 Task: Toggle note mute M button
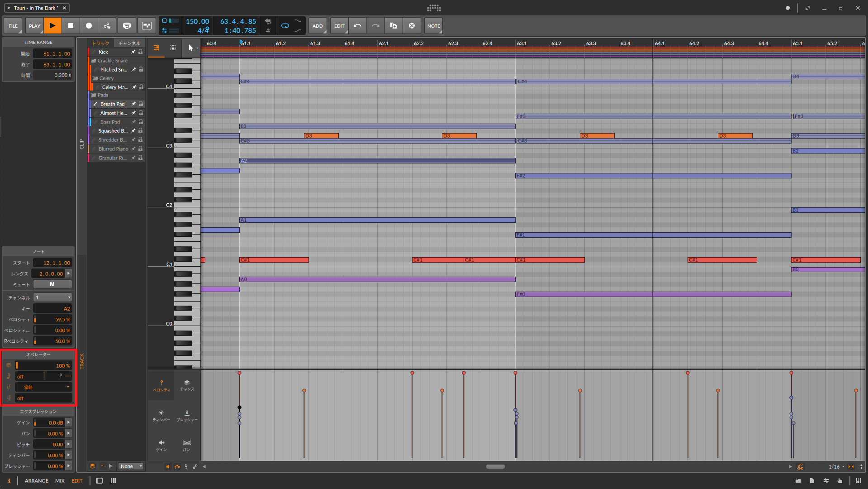52,284
